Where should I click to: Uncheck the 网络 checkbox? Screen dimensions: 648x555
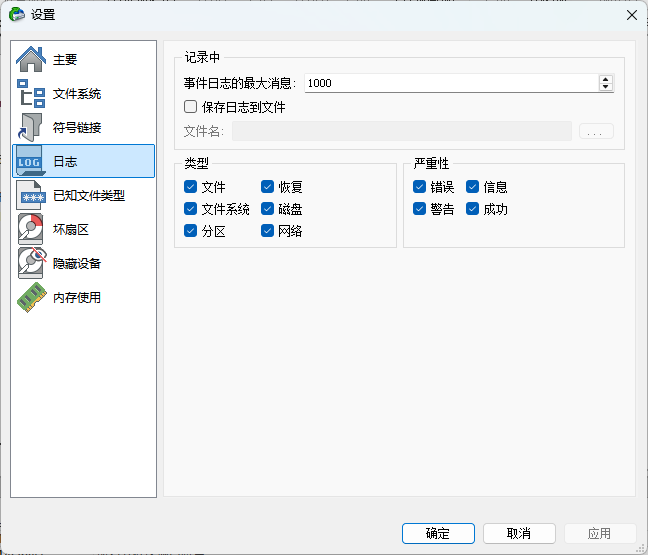pyautogui.click(x=267, y=231)
